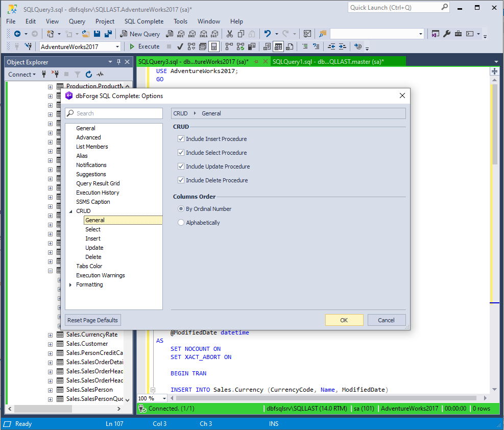Image resolution: width=504 pixels, height=430 pixels.
Task: Open the Window menu
Action: [x=209, y=21]
